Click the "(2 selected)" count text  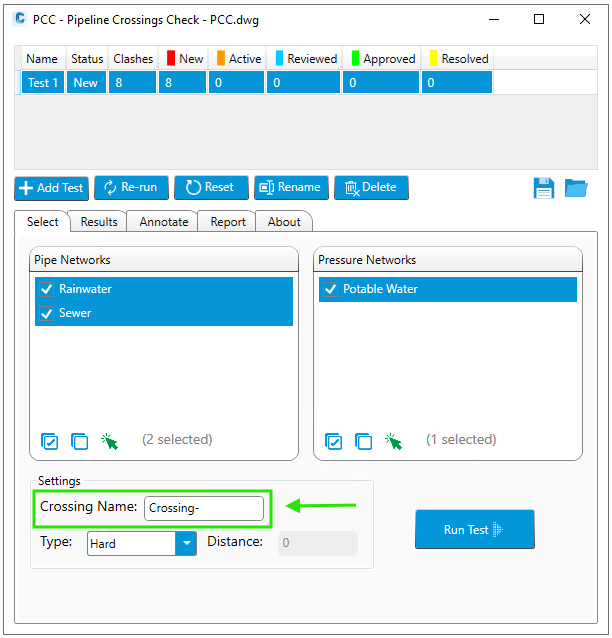[177, 440]
